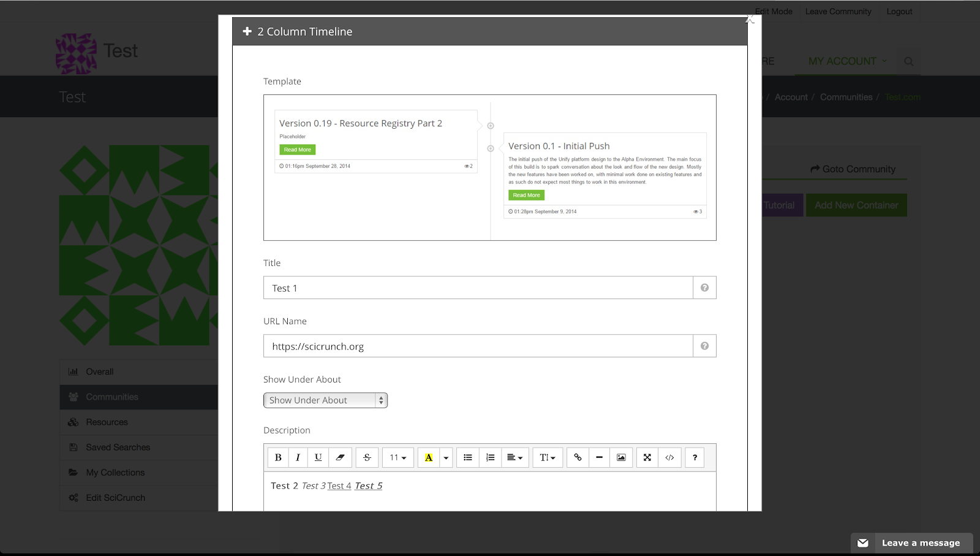Click the help icon beside Title field
This screenshot has height=556, width=980.
[704, 288]
